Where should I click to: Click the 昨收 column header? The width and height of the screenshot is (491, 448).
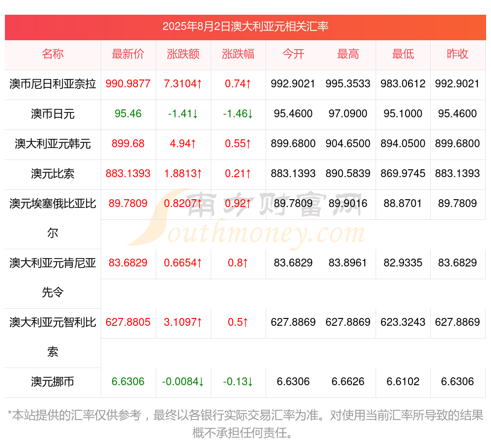click(458, 54)
